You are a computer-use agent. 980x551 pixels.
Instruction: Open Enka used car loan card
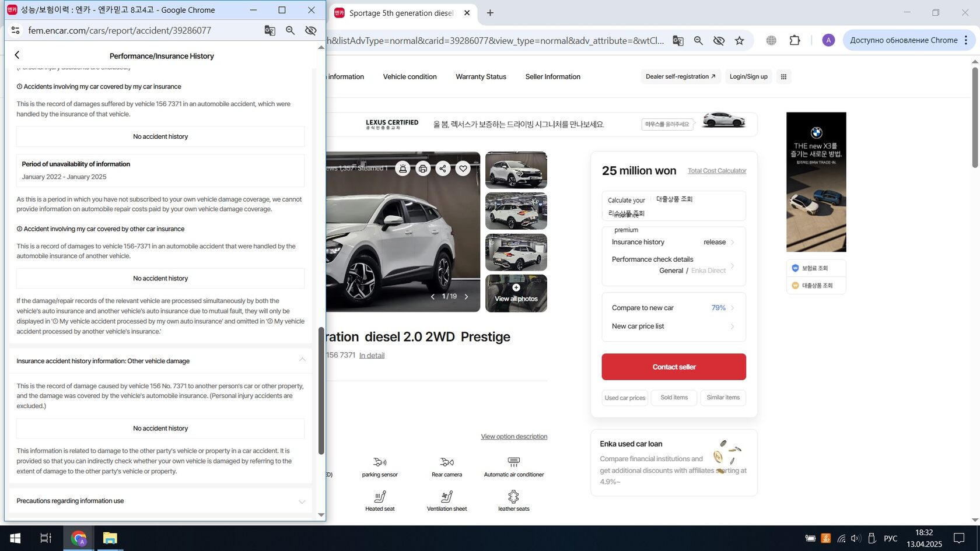674,463
